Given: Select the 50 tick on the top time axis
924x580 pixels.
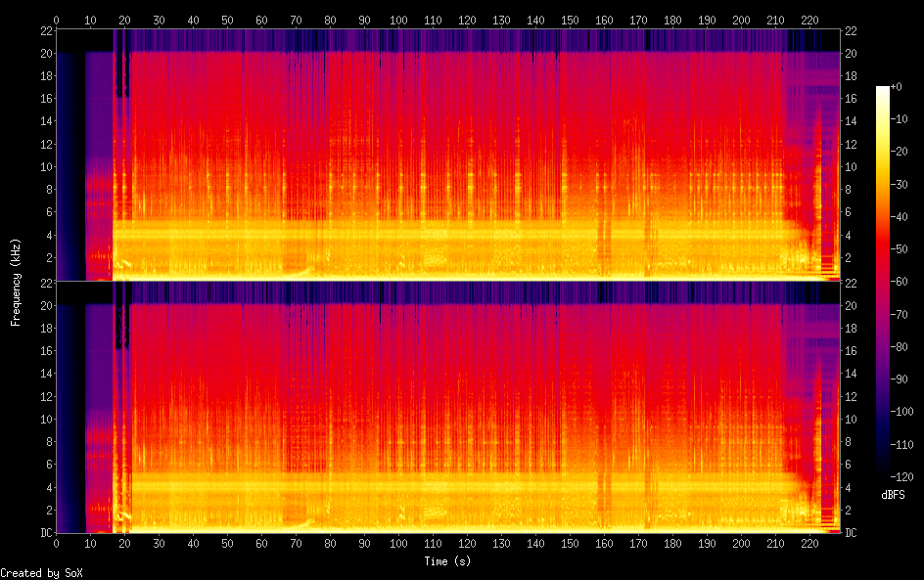Looking at the screenshot, I should coord(227,20).
